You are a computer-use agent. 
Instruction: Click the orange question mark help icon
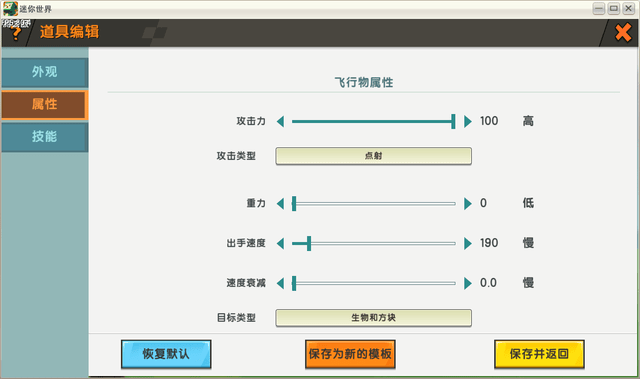coord(16,33)
